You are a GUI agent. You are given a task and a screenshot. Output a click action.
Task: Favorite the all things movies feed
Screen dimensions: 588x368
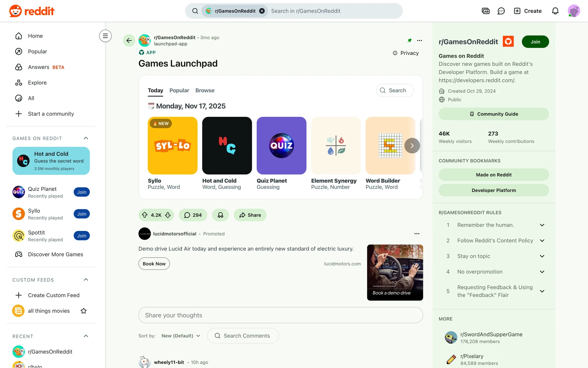tap(84, 311)
